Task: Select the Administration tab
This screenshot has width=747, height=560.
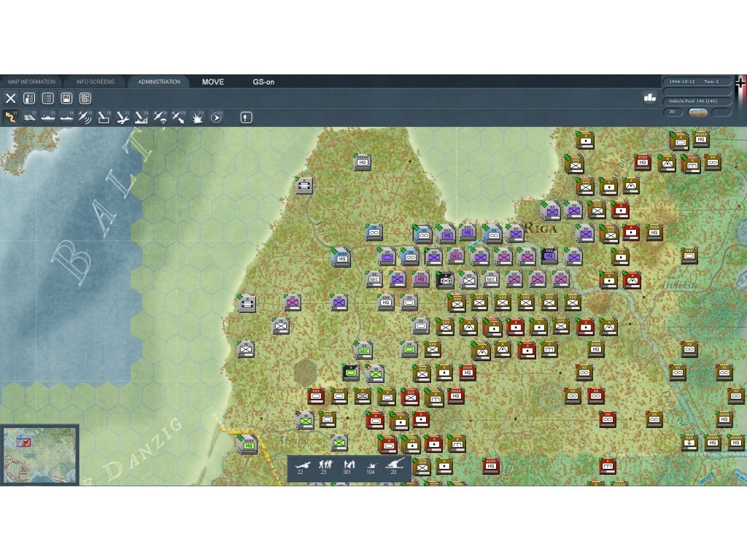Action: [159, 82]
